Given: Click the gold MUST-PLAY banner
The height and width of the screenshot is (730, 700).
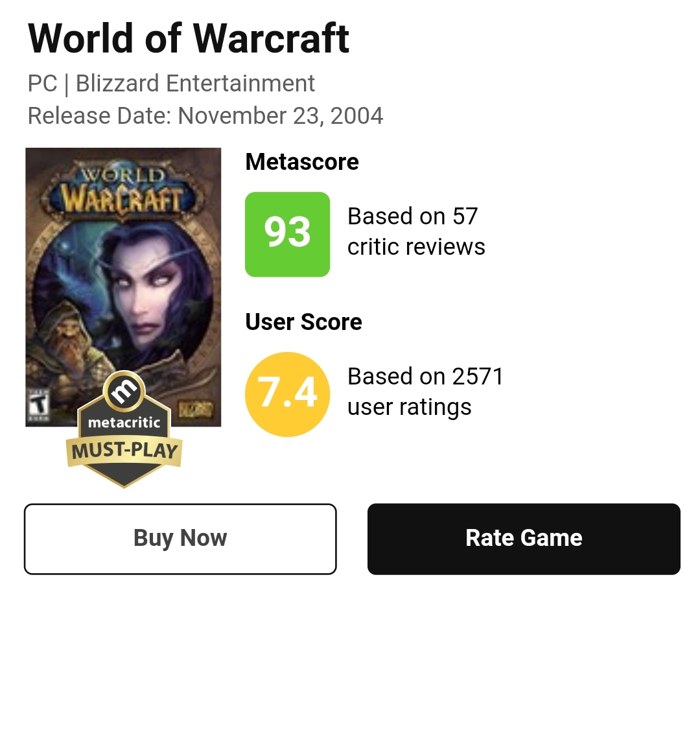Looking at the screenshot, I should 124,451.
